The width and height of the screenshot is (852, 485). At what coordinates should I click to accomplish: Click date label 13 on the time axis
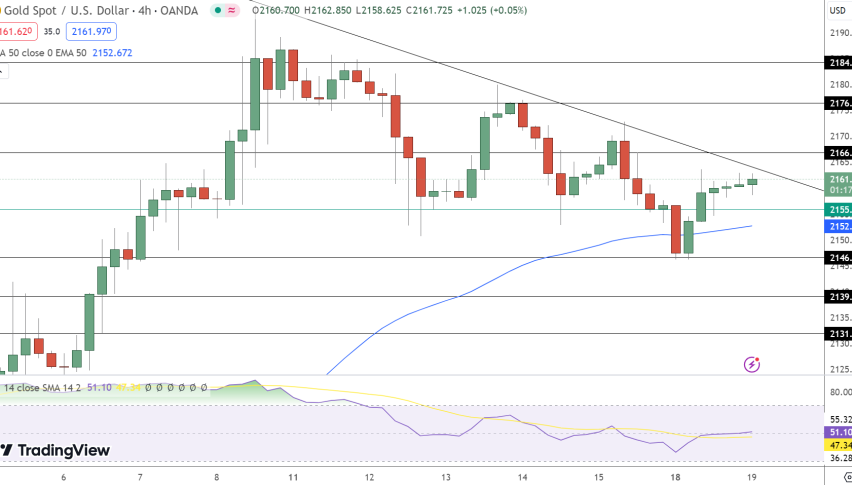(x=446, y=477)
